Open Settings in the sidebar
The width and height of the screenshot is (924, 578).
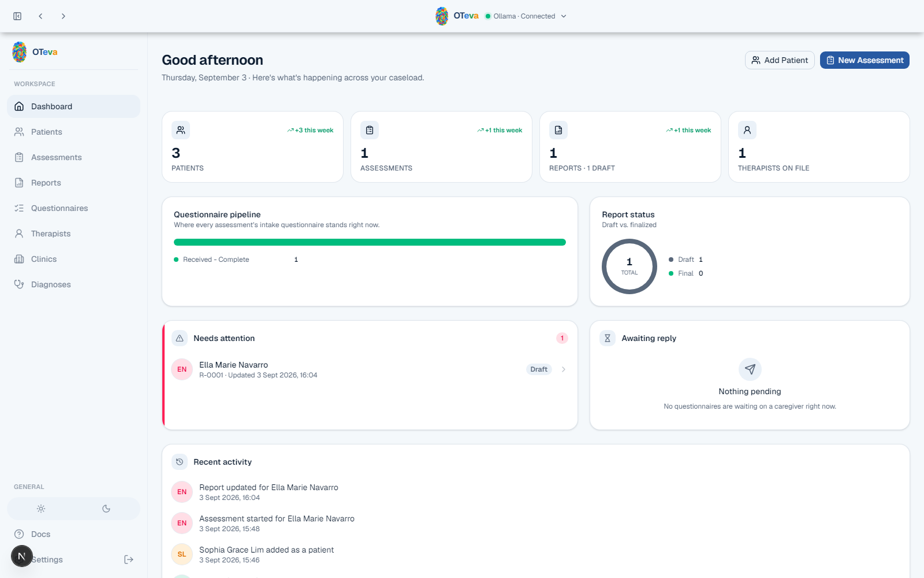(47, 560)
